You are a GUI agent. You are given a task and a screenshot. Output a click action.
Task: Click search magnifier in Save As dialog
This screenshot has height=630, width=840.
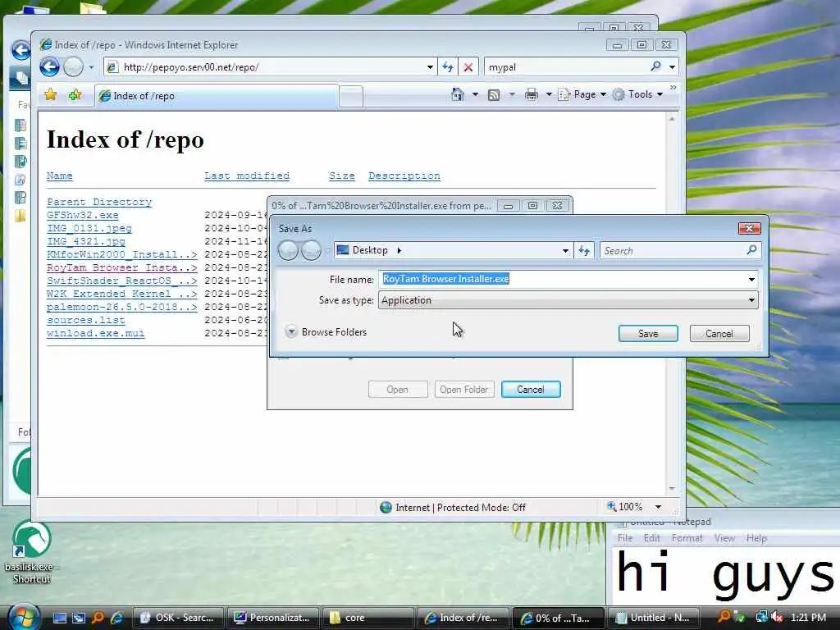point(751,249)
